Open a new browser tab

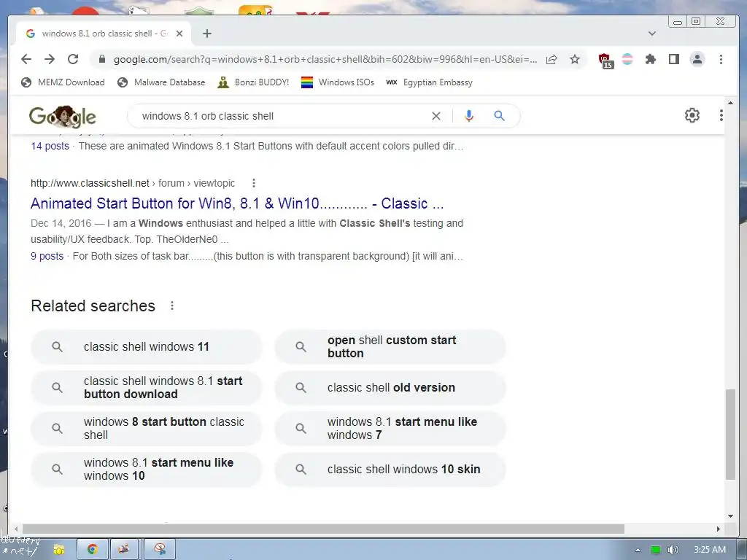pyautogui.click(x=206, y=34)
